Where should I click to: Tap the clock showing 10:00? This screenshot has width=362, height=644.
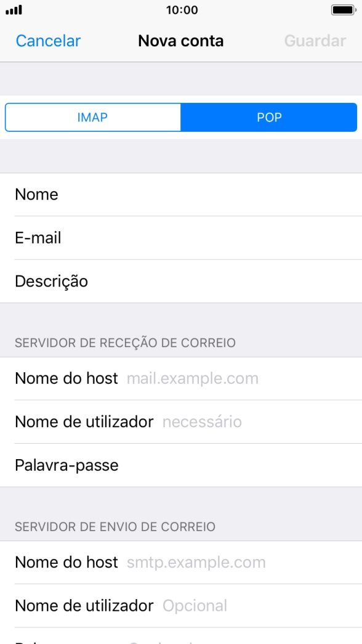click(181, 10)
